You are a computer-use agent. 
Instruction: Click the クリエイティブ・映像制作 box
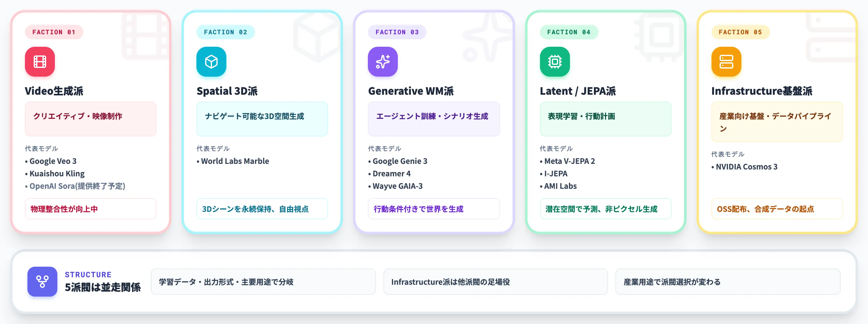tap(91, 119)
